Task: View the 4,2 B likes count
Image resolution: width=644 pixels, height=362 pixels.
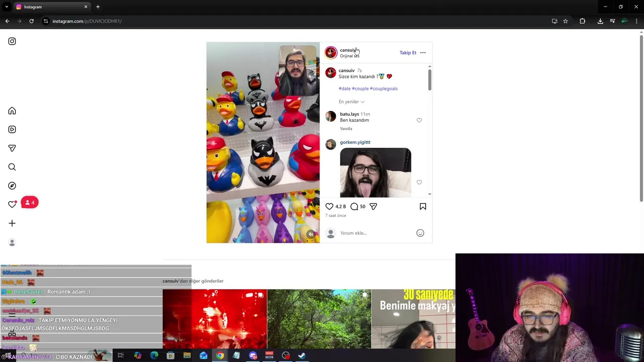Action: click(x=341, y=206)
